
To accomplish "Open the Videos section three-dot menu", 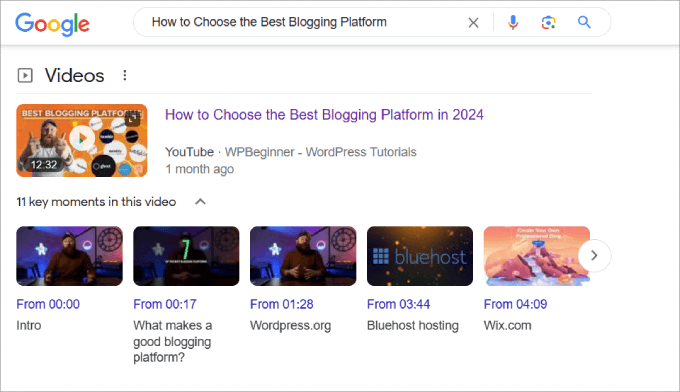I will pyautogui.click(x=124, y=75).
